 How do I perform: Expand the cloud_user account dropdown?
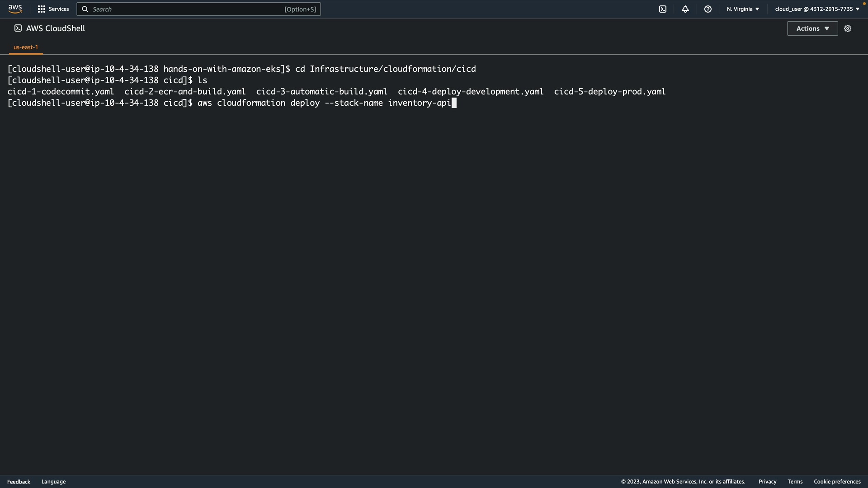[817, 9]
